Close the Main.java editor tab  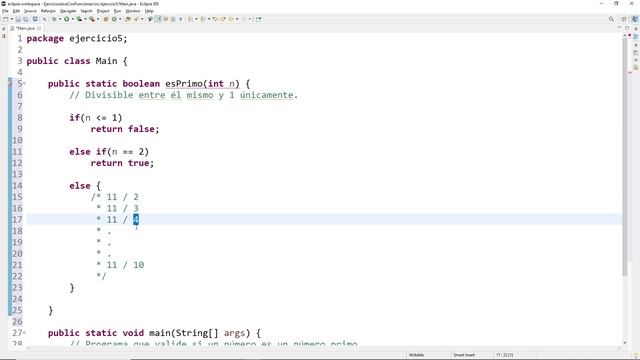click(x=39, y=28)
